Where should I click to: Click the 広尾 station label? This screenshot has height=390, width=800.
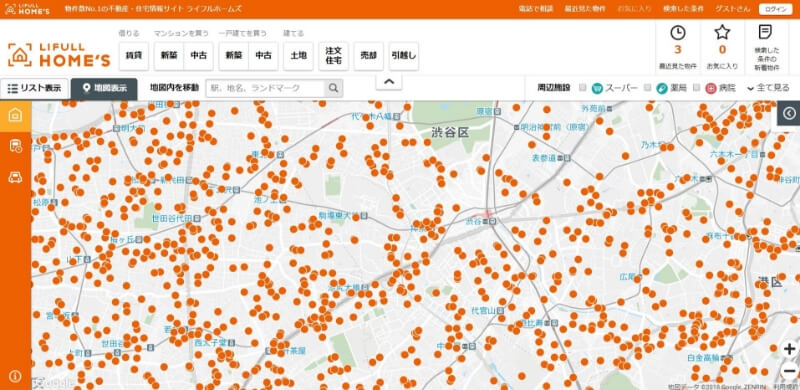627,277
